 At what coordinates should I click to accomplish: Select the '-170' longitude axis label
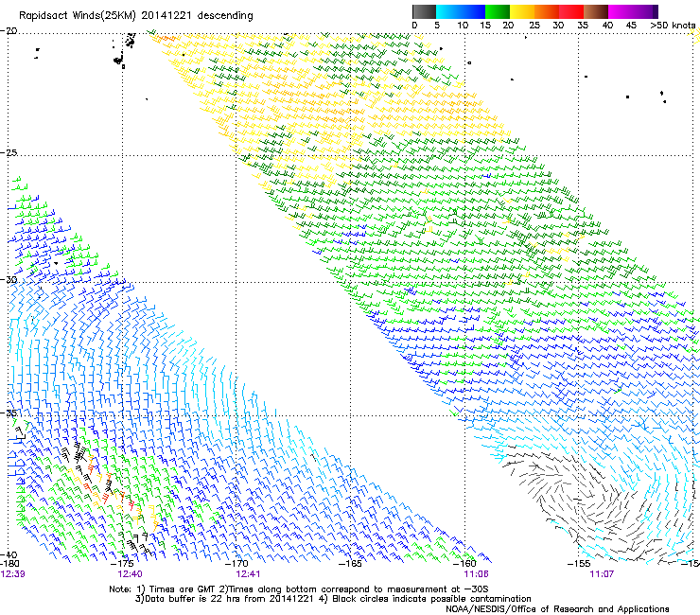pyautogui.click(x=237, y=564)
